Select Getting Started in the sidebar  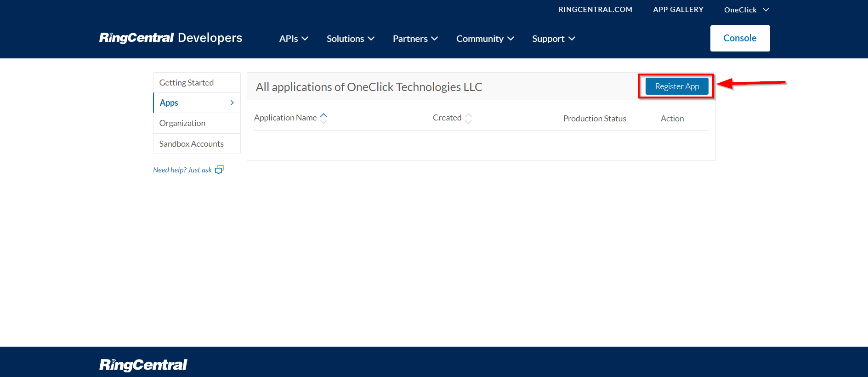click(x=187, y=83)
